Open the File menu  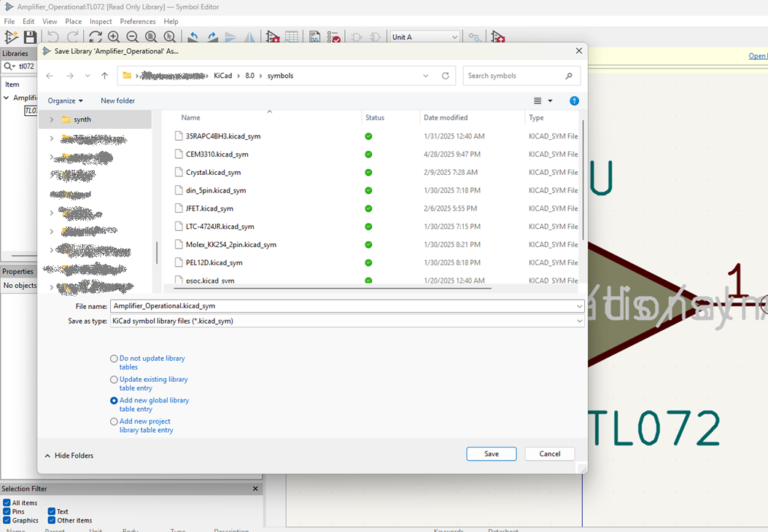click(9, 22)
